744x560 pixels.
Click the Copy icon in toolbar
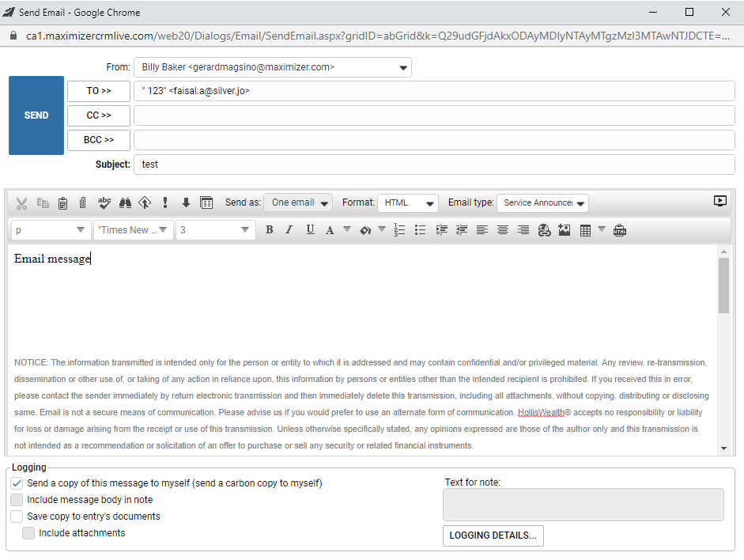click(x=43, y=203)
